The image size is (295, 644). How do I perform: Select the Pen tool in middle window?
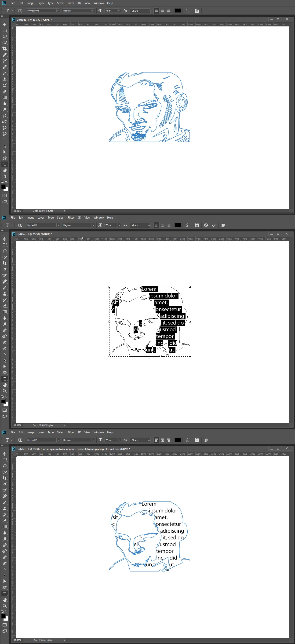click(x=4, y=330)
